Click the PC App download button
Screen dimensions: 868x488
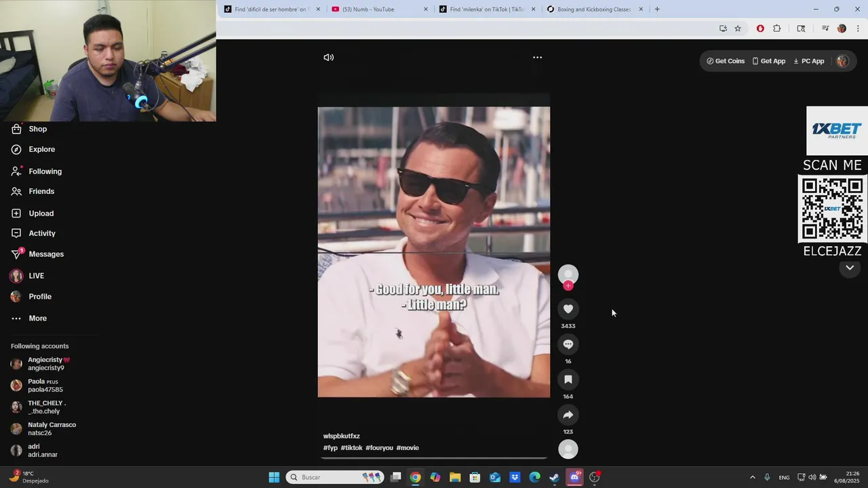809,61
